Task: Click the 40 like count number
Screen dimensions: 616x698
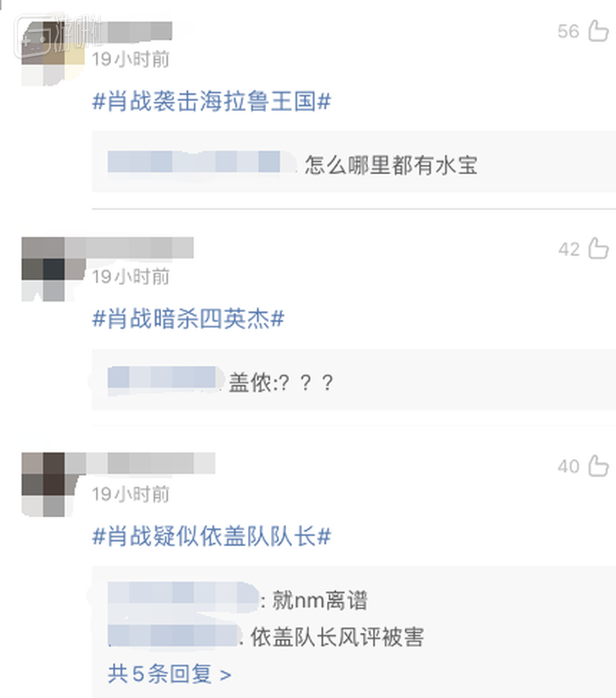Action: click(x=568, y=466)
